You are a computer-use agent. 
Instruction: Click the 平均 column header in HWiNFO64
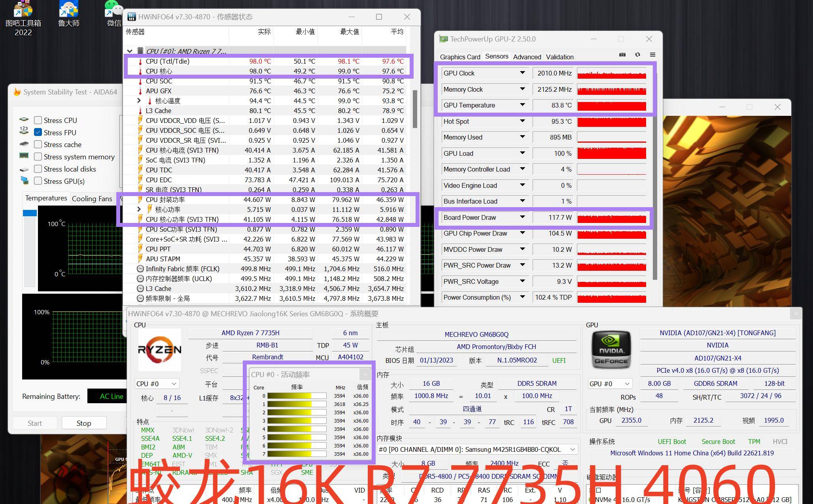coord(384,32)
